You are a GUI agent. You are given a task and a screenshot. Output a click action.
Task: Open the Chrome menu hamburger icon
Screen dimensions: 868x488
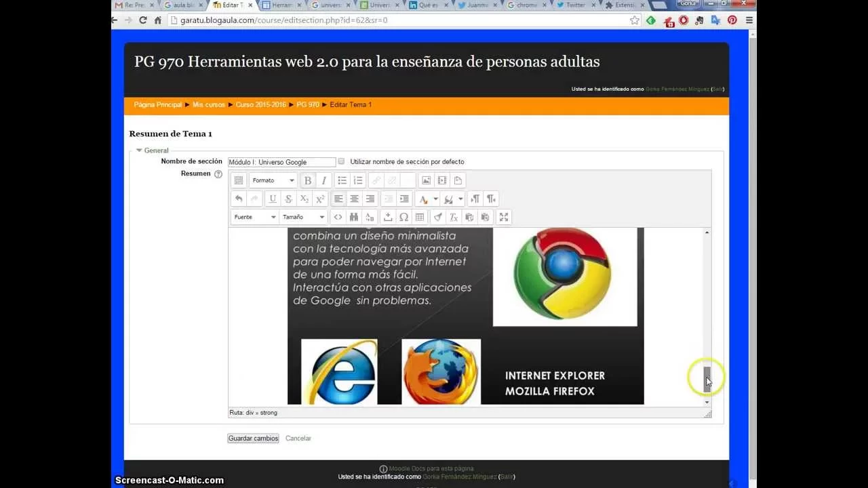click(x=749, y=20)
